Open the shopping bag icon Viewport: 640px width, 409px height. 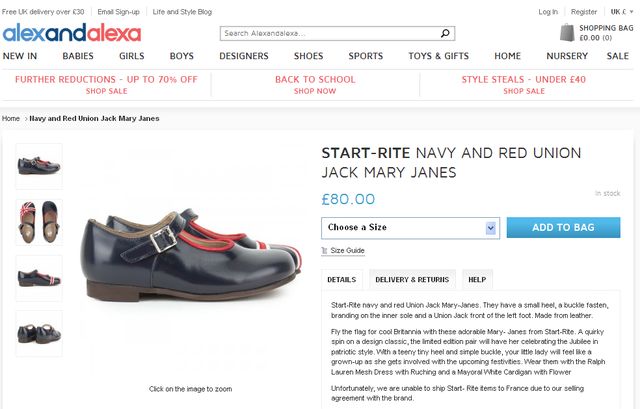[567, 32]
